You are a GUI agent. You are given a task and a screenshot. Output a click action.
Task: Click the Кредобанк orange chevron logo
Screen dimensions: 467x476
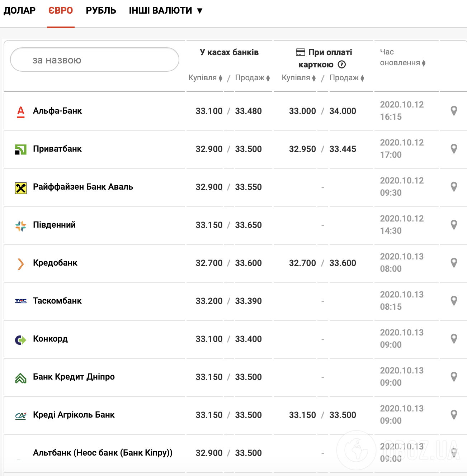tap(21, 264)
